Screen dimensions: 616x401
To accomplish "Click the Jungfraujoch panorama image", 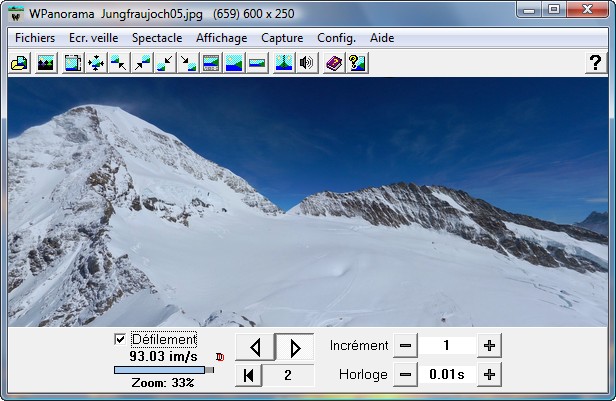I will (308, 202).
